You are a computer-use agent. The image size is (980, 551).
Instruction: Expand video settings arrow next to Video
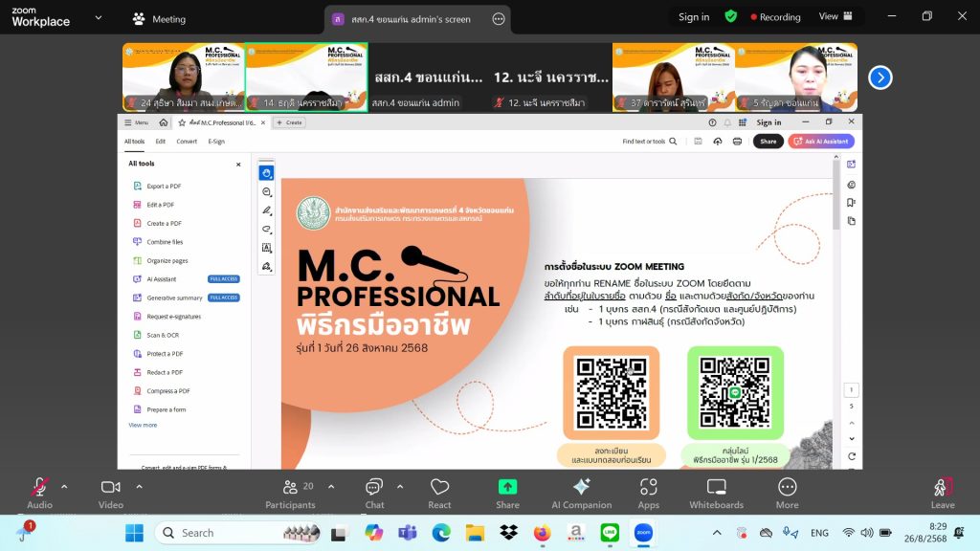click(139, 486)
